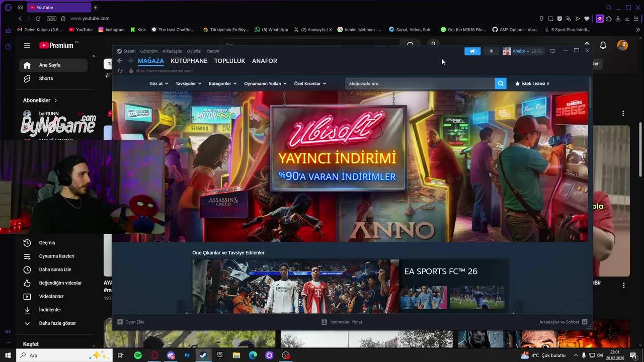Viewport: 644px width, 362px height.
Task: Expand the 'Tavsiyeler' dropdown
Action: click(188, 83)
